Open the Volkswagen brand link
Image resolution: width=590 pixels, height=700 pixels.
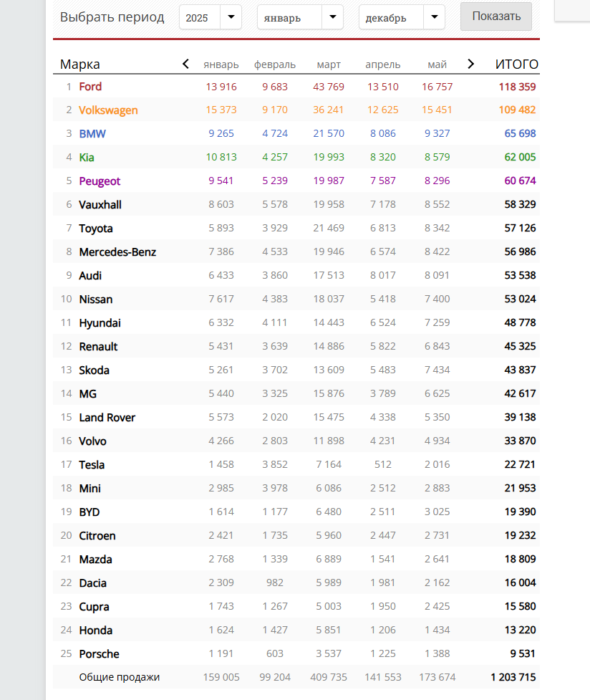tap(108, 110)
